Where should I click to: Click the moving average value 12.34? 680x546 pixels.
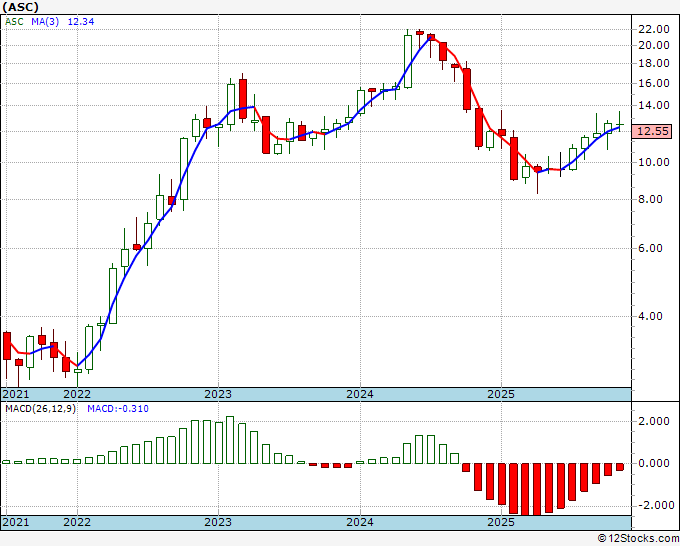81,22
